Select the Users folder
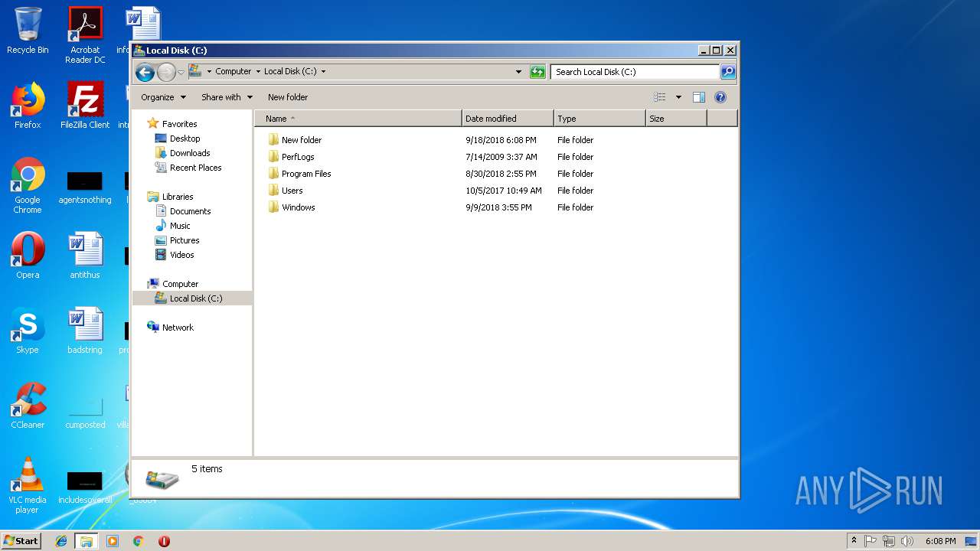980x551 pixels. click(x=292, y=191)
